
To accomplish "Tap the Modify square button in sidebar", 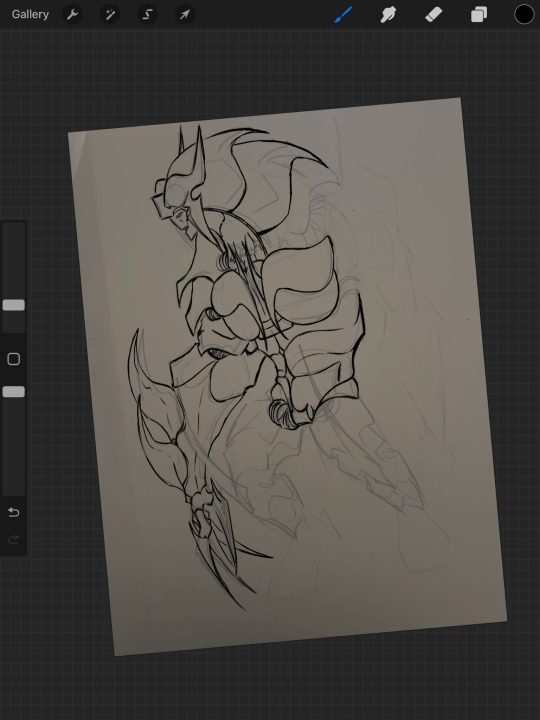I will pyautogui.click(x=14, y=359).
